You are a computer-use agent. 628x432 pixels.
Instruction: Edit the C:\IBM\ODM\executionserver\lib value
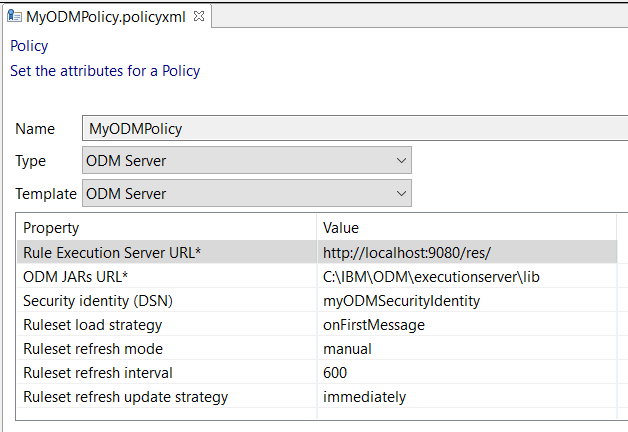pyautogui.click(x=467, y=276)
